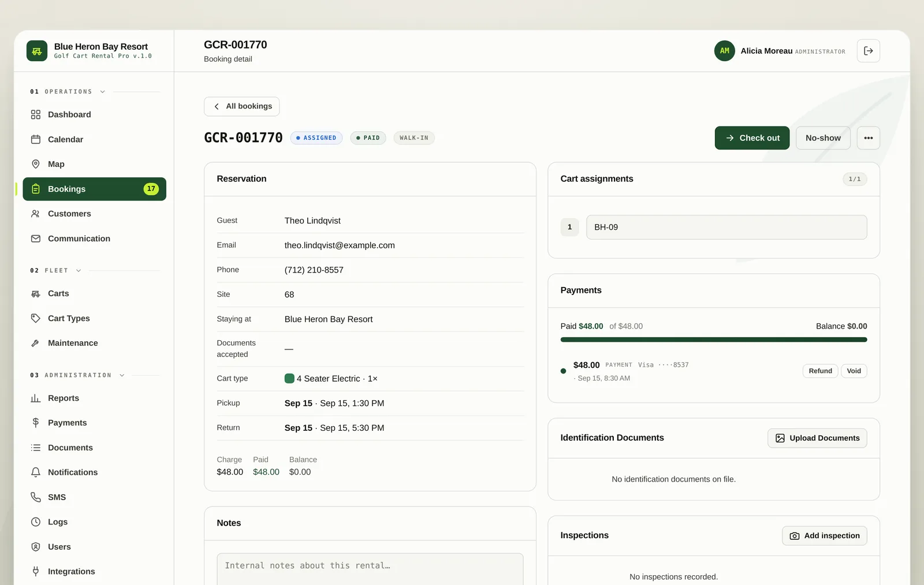Open Calendar from sidebar

pyautogui.click(x=95, y=139)
